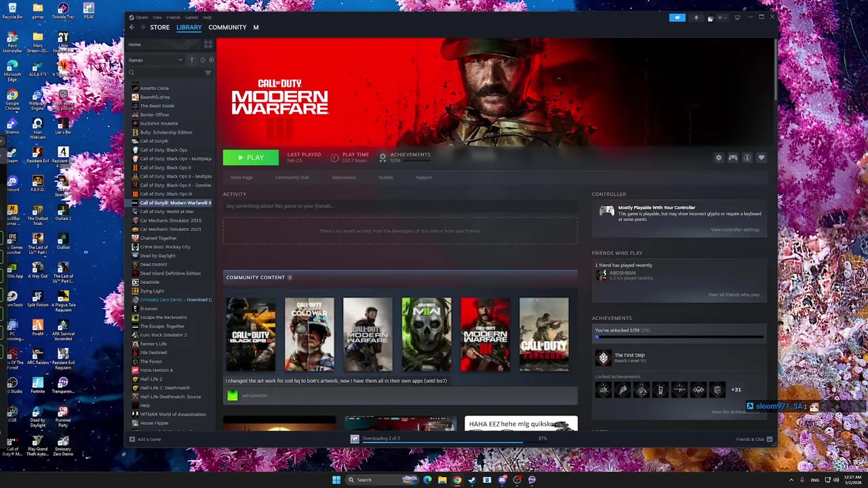Open the Games menu
868x488 pixels.
tap(192, 17)
